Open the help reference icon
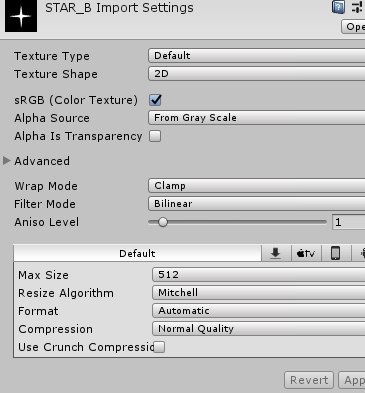This screenshot has width=365, height=393. (x=338, y=7)
